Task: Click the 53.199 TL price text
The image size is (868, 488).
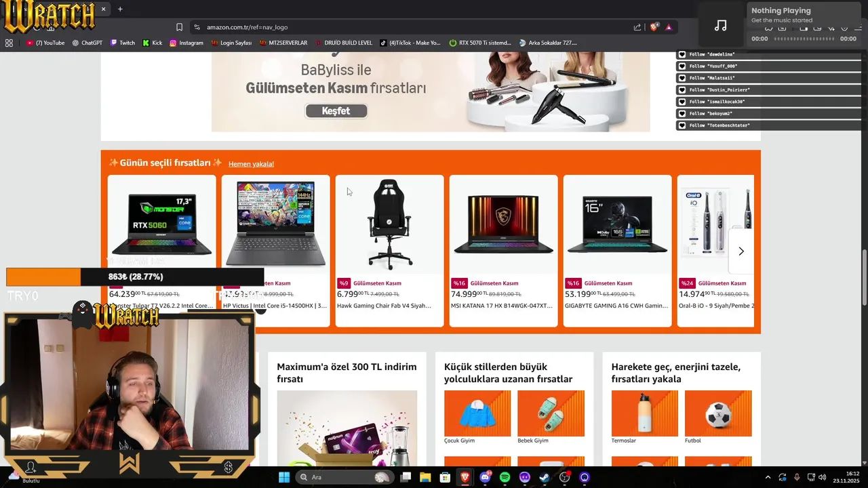Action: [x=582, y=294]
